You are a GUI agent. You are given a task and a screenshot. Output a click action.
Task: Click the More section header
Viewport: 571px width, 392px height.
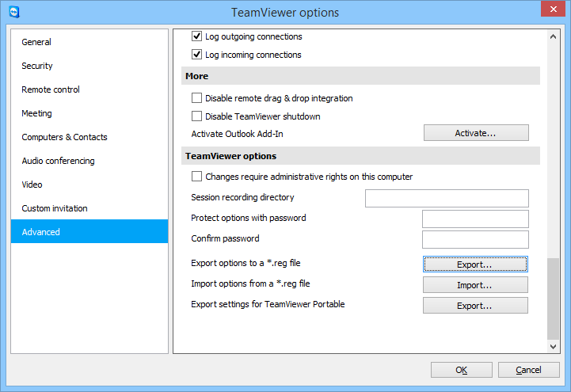click(360, 76)
